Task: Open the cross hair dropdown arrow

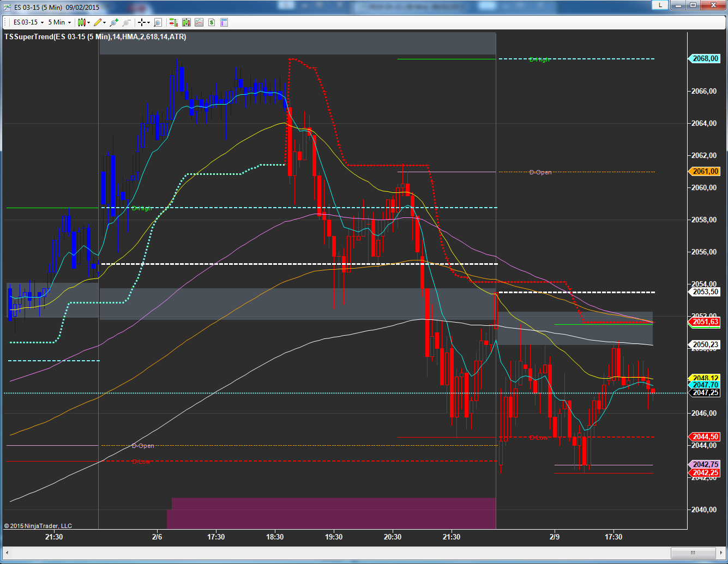Action: (149, 22)
